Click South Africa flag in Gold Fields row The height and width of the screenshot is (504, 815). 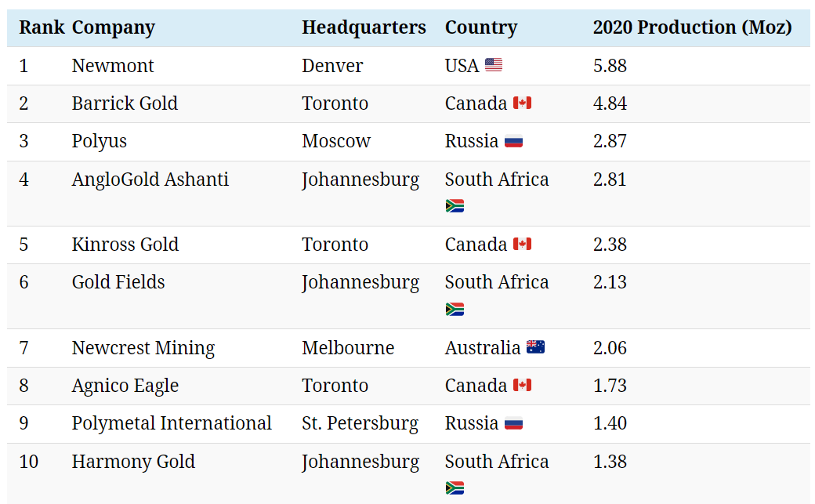tap(455, 309)
